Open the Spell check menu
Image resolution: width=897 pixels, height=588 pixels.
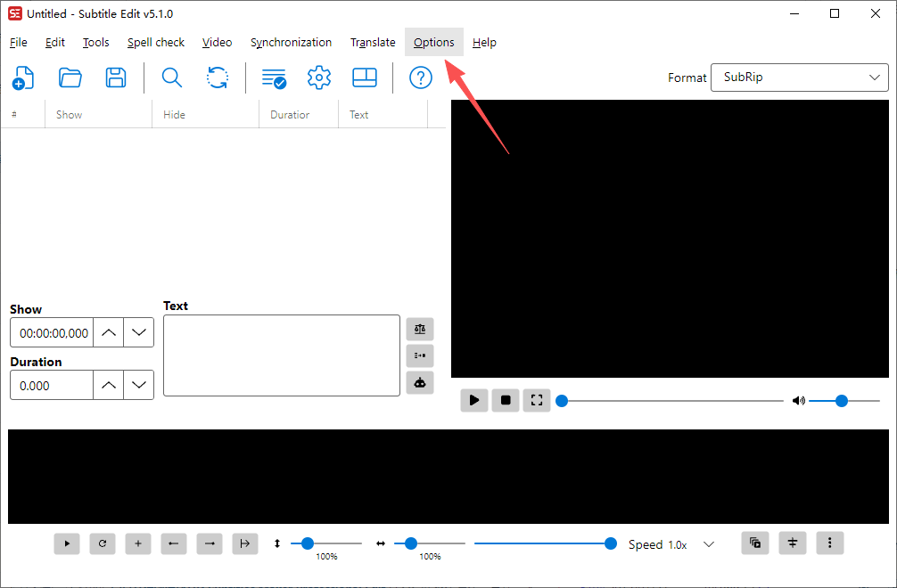point(156,42)
